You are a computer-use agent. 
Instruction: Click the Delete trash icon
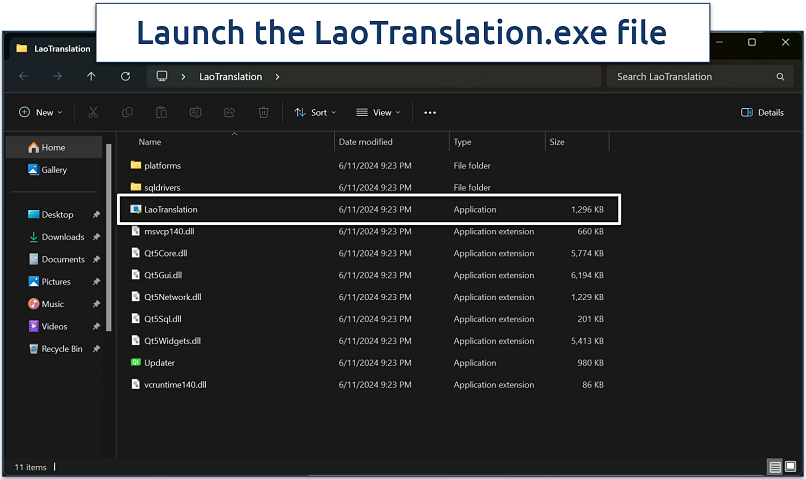(263, 113)
